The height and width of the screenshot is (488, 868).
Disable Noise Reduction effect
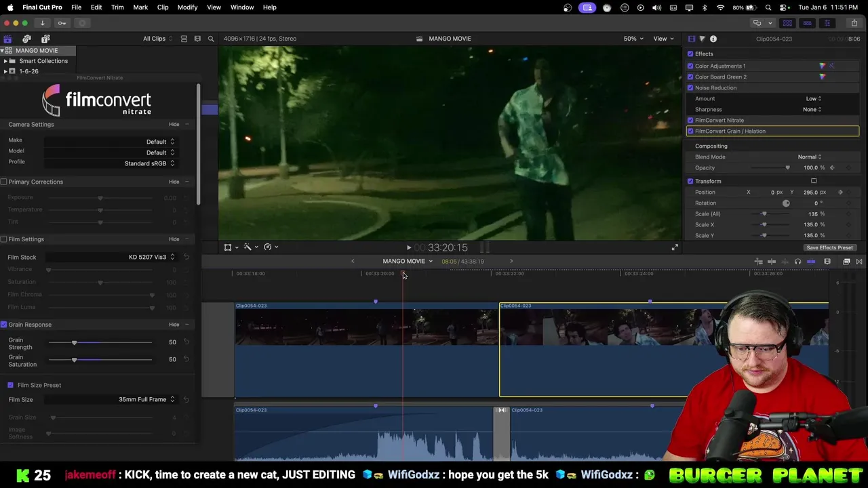coord(690,87)
